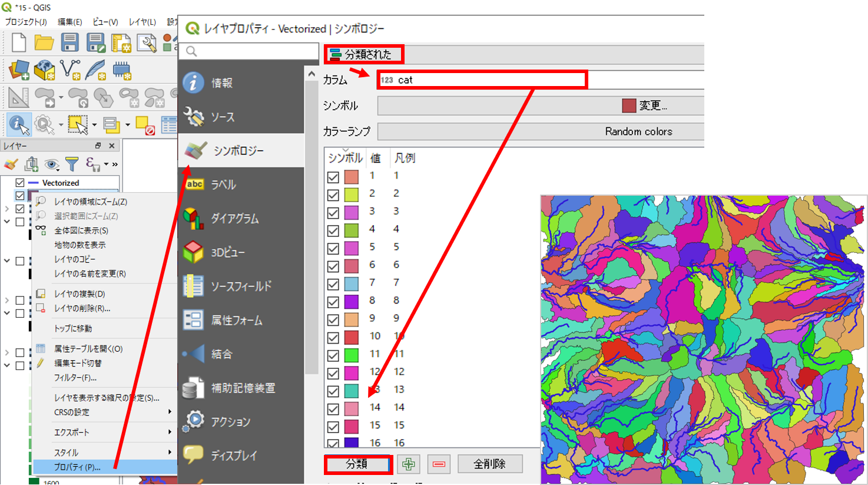This screenshot has height=485, width=868.
Task: Open new print layout icon
Action: point(121,42)
